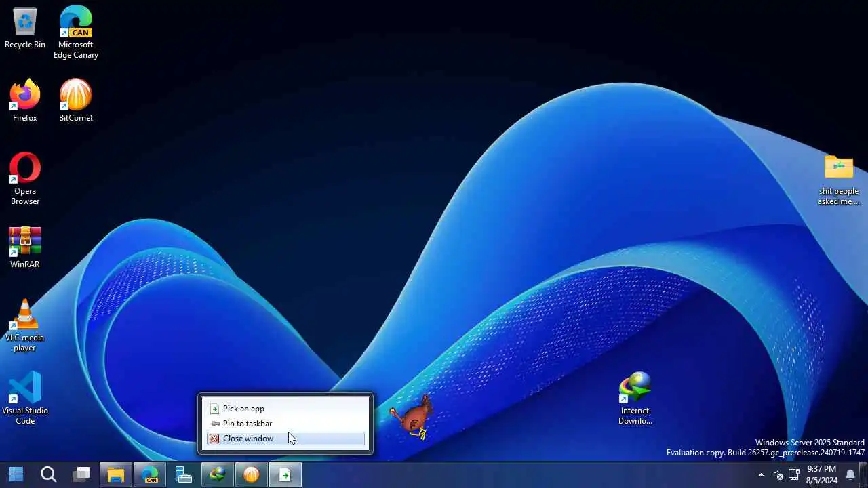Switch to BitComet on the taskbar
The height and width of the screenshot is (488, 868).
pyautogui.click(x=252, y=474)
